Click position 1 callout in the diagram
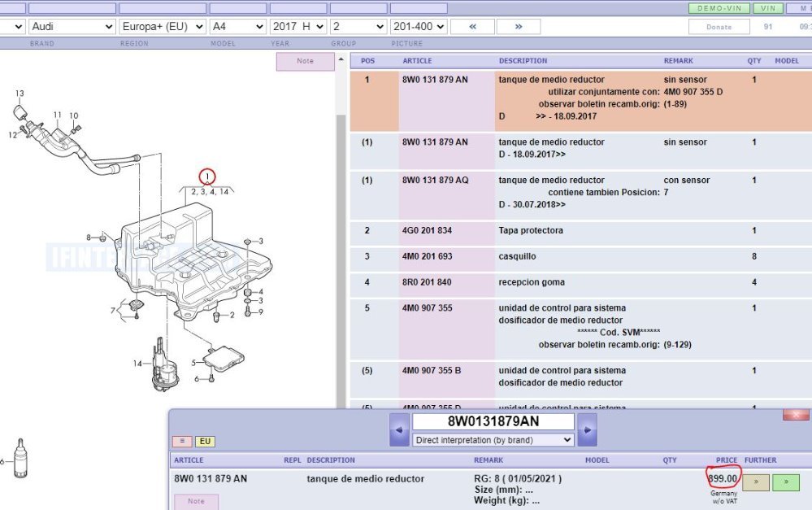This screenshot has width=812, height=510. tap(207, 177)
